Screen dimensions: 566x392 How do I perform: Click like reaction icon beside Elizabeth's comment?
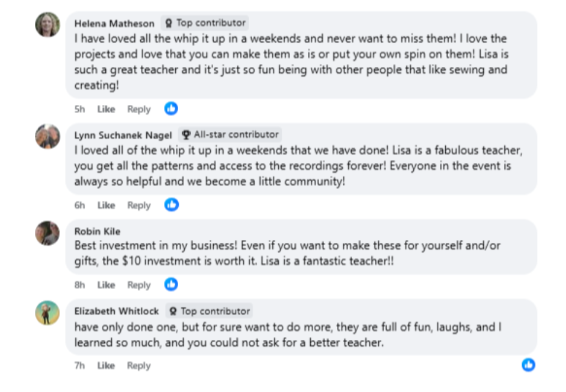[x=528, y=365]
